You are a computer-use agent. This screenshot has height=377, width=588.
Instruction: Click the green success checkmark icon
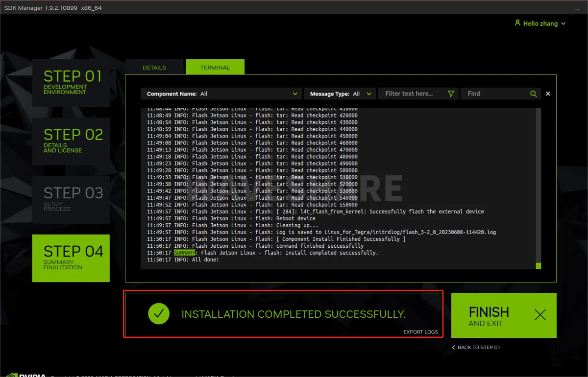pyautogui.click(x=159, y=314)
